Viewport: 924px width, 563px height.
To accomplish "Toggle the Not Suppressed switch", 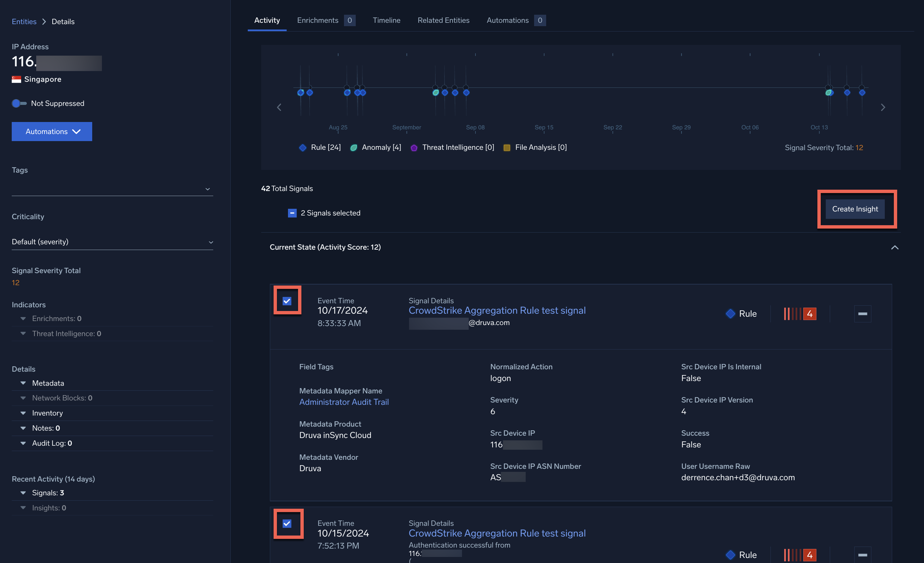I will point(19,104).
